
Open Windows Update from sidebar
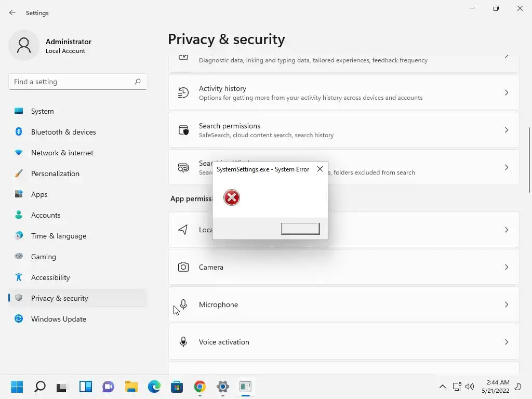(x=58, y=319)
